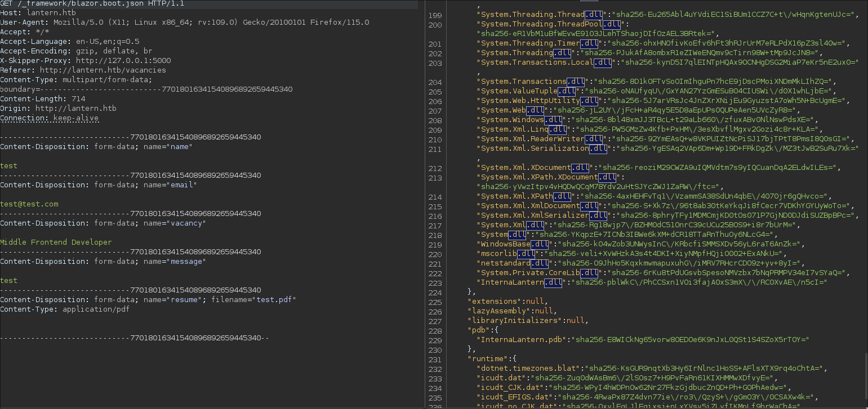Select the WindowsBase.dll key
The width and height of the screenshot is (868, 409).
[515, 244]
